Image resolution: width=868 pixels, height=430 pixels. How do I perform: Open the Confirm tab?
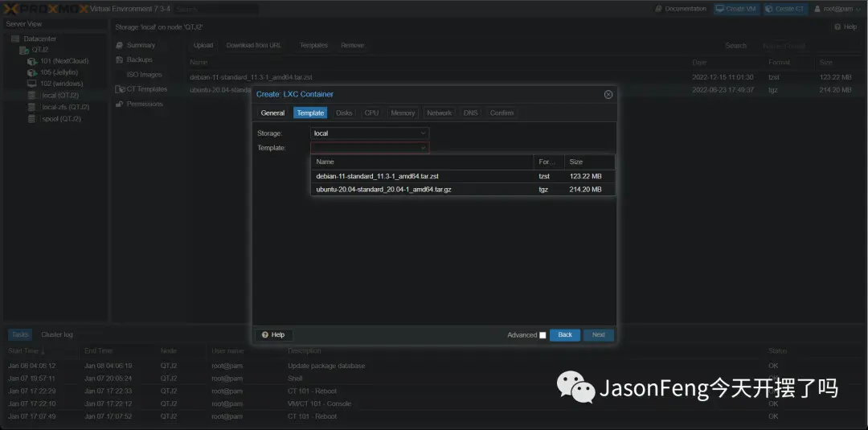[502, 113]
